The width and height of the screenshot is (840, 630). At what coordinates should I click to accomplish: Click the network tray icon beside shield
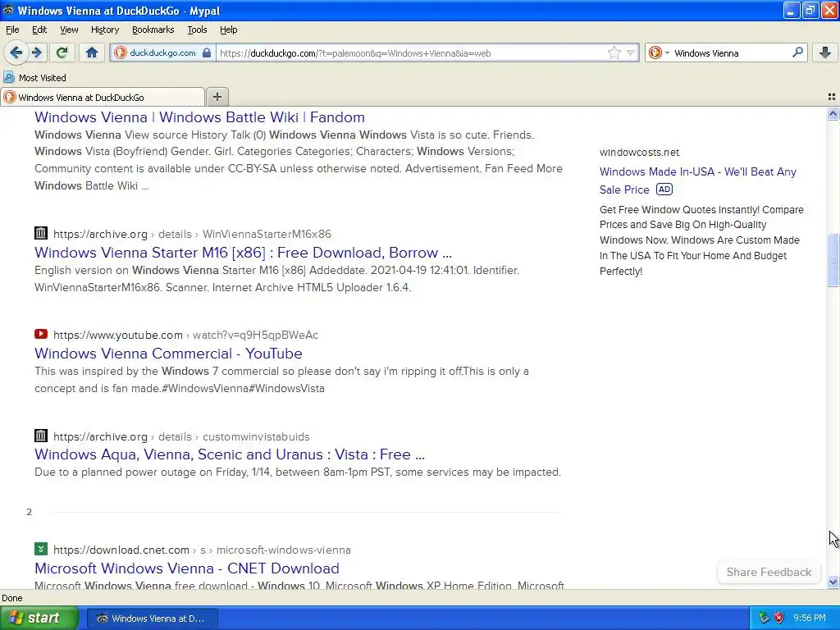764,618
